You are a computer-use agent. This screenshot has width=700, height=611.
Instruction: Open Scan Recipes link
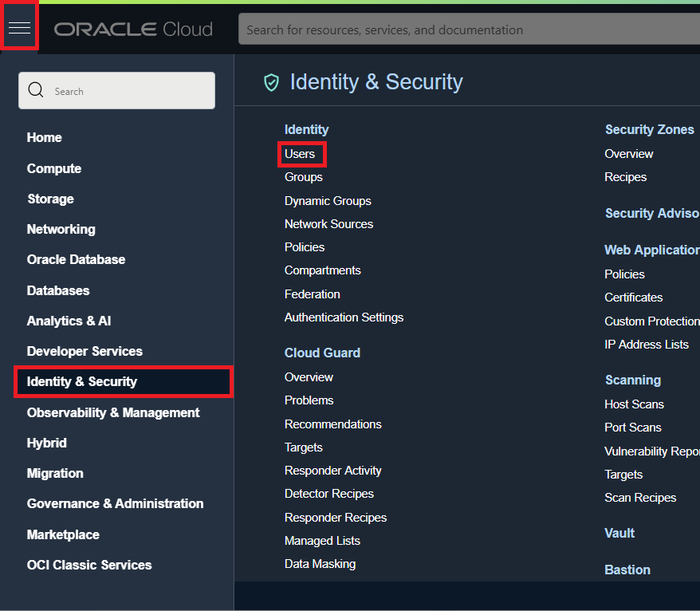point(640,498)
